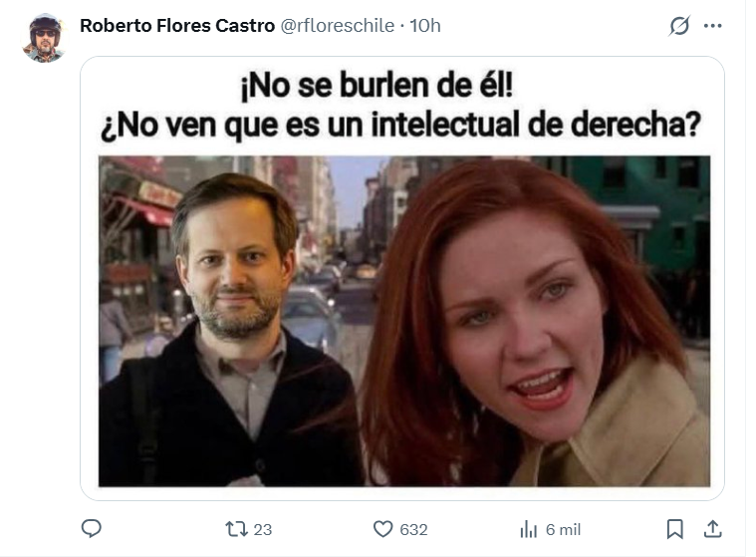Click the man in the black cardigan in the meme
The height and width of the screenshot is (557, 756).
click(227, 333)
